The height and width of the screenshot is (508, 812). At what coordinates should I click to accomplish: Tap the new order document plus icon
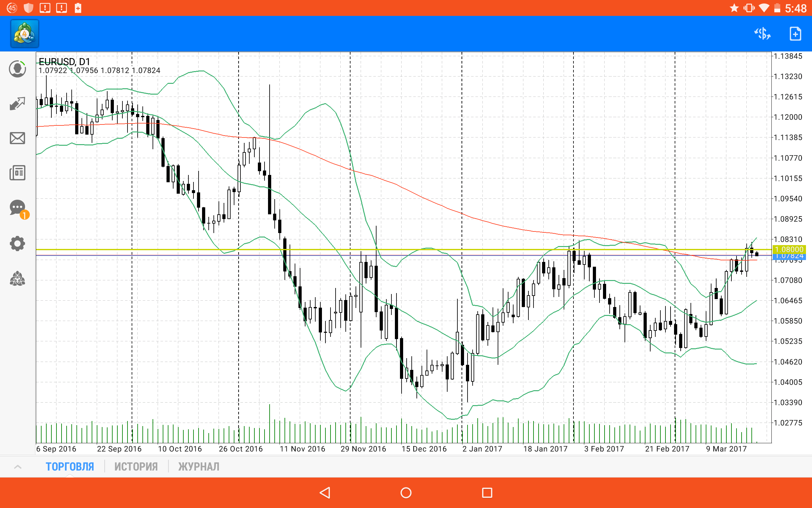pyautogui.click(x=795, y=34)
